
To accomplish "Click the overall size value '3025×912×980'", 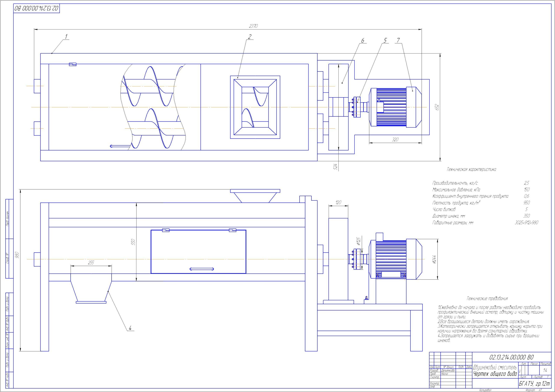I will tap(526, 223).
